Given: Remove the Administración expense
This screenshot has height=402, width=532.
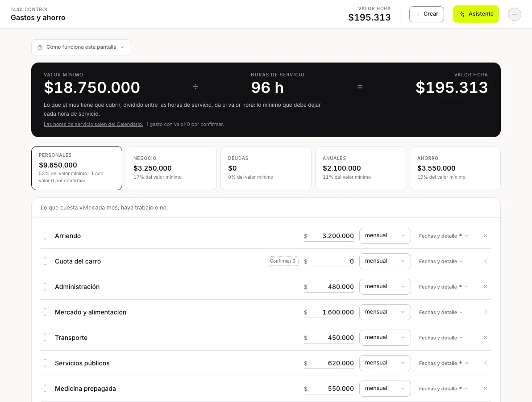Looking at the screenshot, I should pos(485,287).
